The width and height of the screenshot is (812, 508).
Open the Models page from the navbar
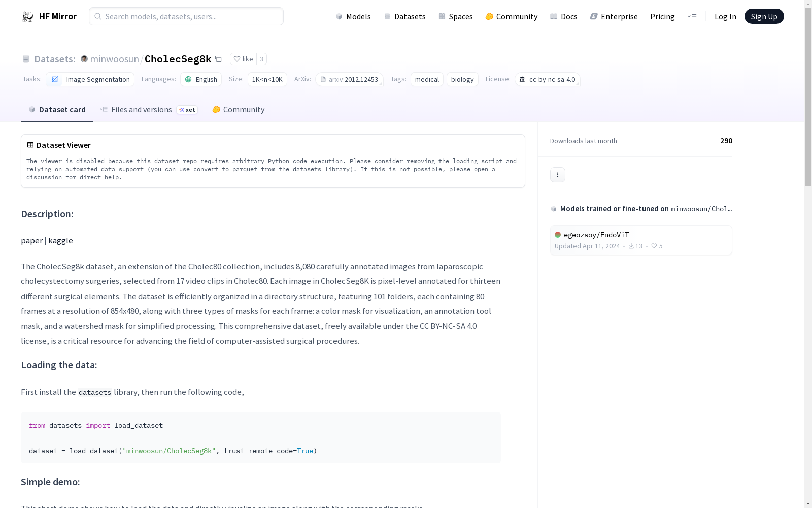coord(353,16)
